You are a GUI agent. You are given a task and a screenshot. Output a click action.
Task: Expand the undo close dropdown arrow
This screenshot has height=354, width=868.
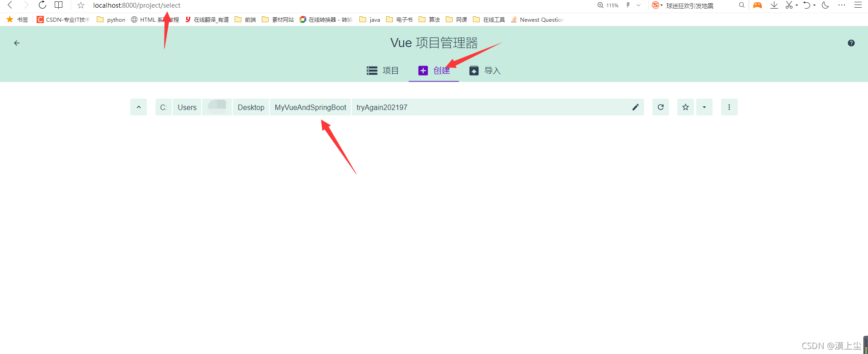814,5
